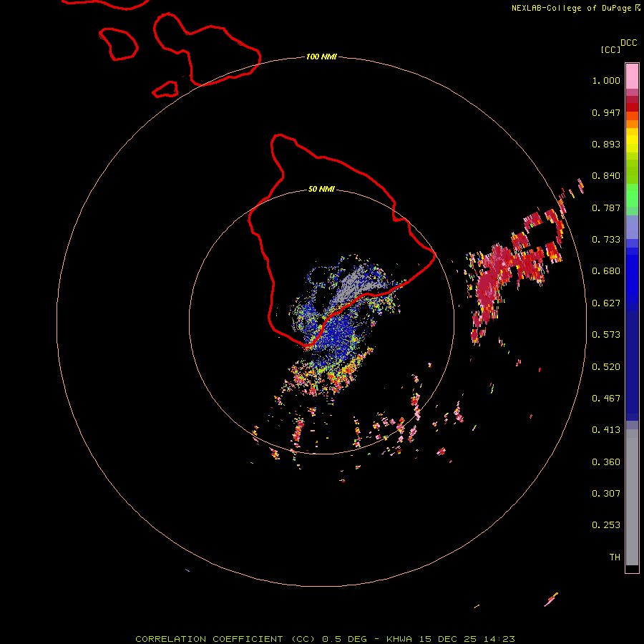This screenshot has height=644, width=644.
Task: Click the 100 NMI range ring label
Action: pos(321,57)
